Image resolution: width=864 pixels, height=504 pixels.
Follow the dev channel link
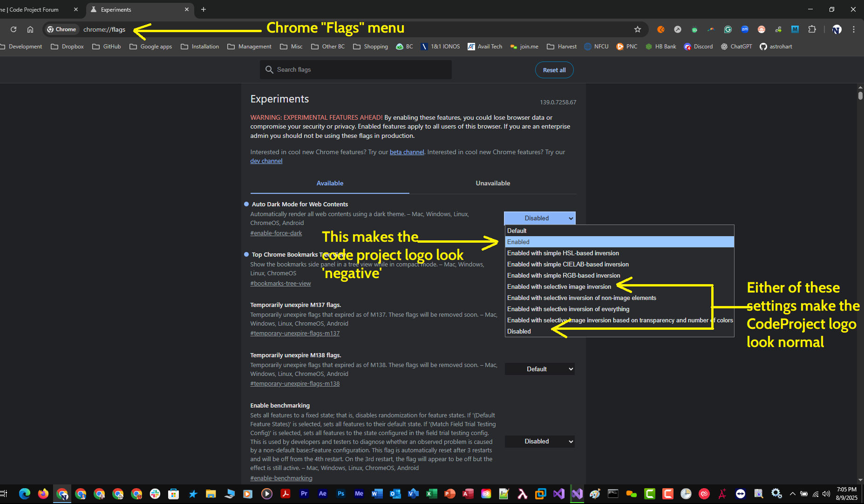(x=266, y=161)
